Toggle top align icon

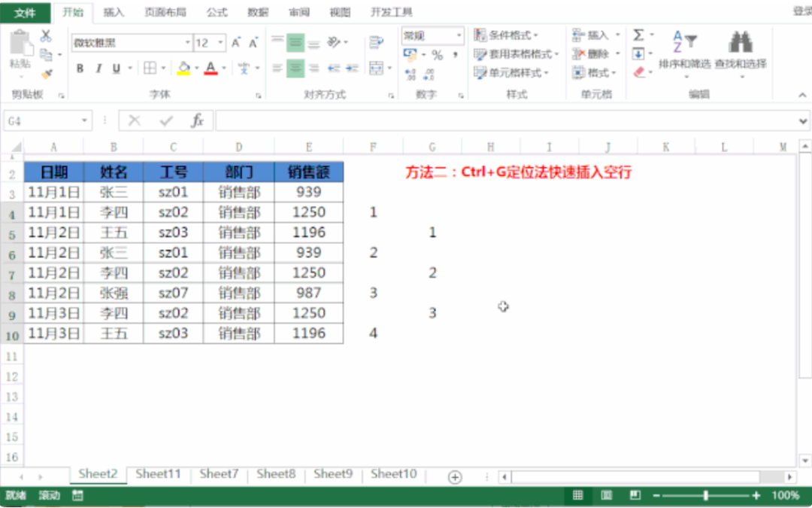278,42
